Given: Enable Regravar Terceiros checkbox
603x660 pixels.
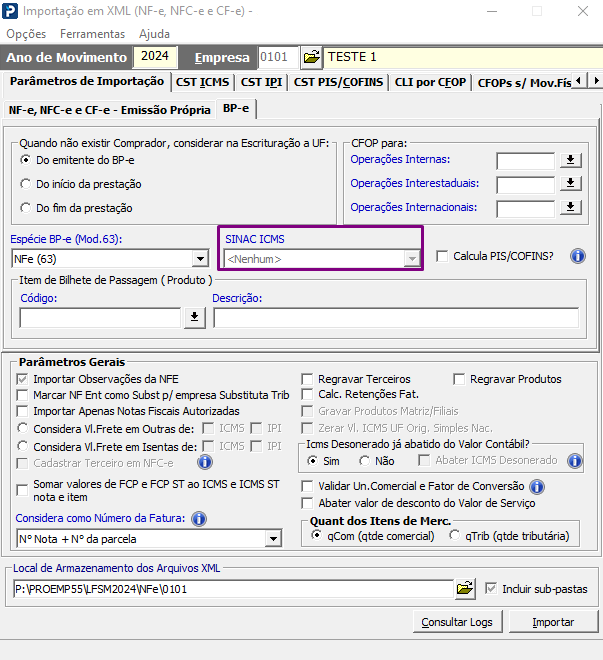Looking at the screenshot, I should [x=307, y=379].
